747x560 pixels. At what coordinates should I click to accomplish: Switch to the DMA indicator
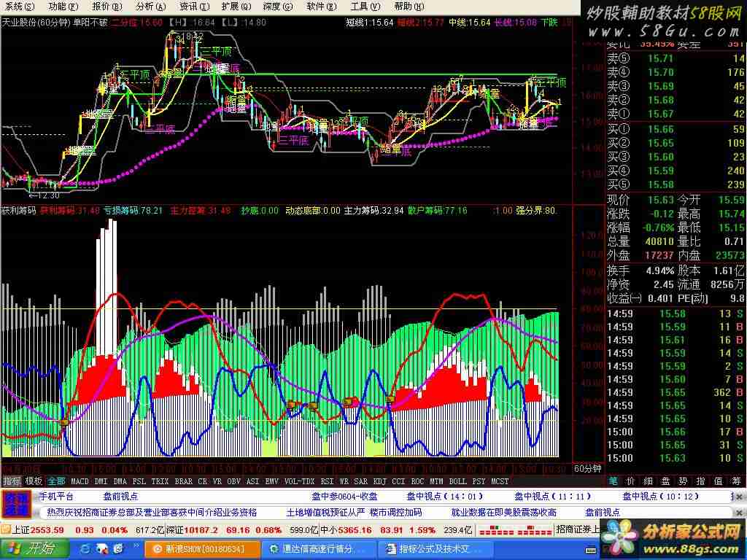(x=120, y=481)
